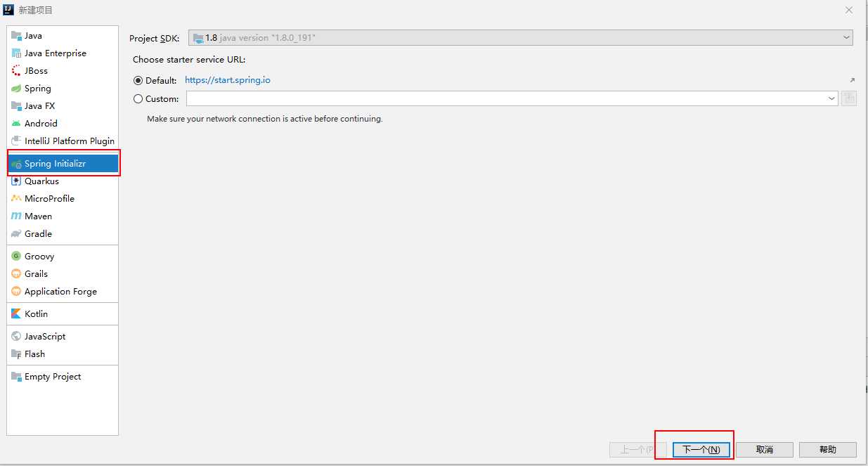Select the JBoss list row
The height and width of the screenshot is (466, 868).
coord(63,71)
